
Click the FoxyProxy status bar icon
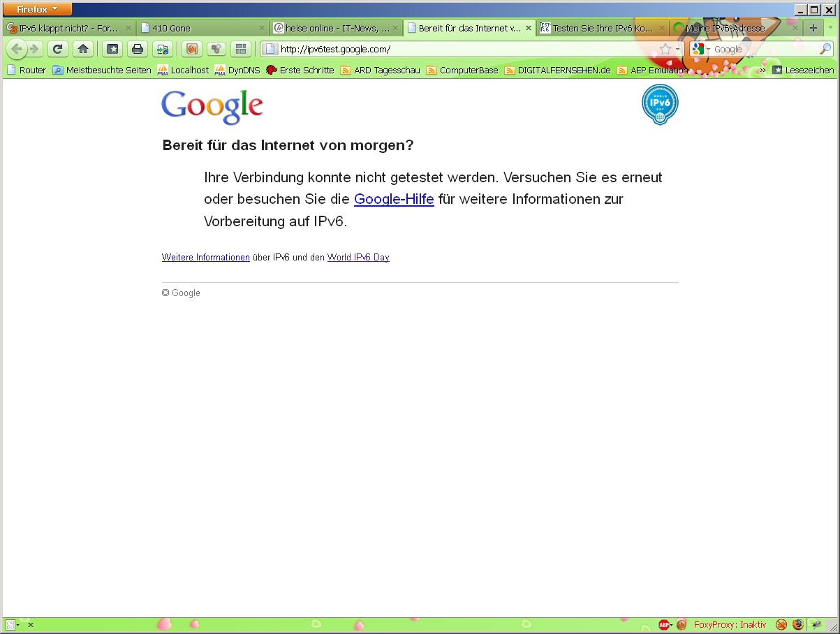681,625
